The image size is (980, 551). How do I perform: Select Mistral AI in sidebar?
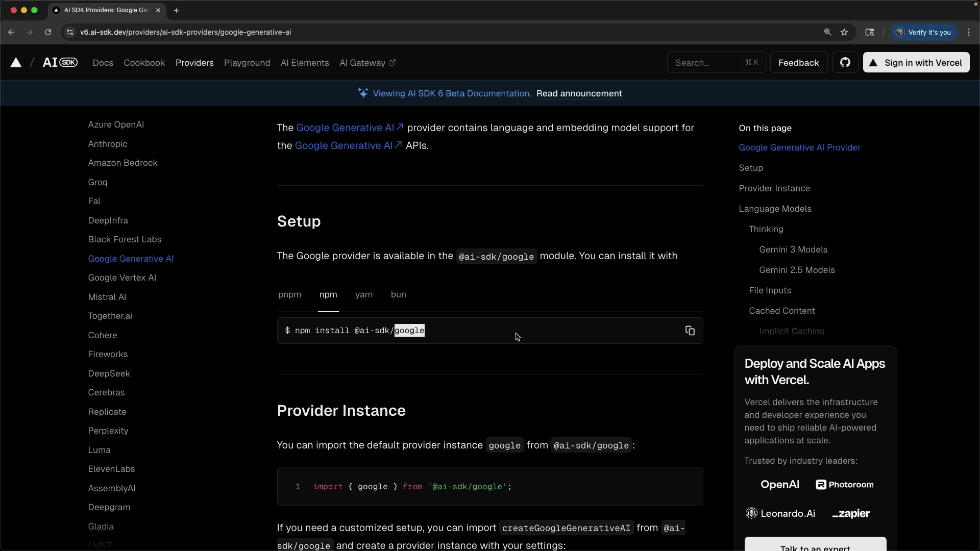pyautogui.click(x=107, y=297)
